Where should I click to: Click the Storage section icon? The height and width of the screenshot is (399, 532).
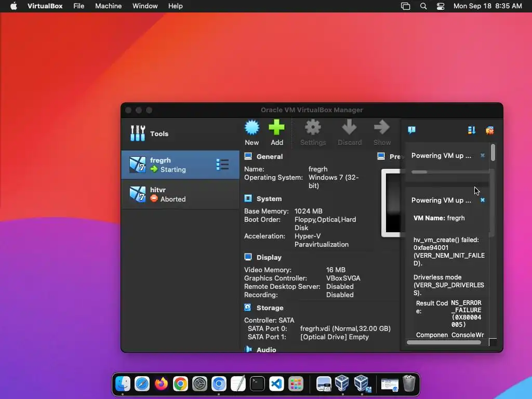248,308
